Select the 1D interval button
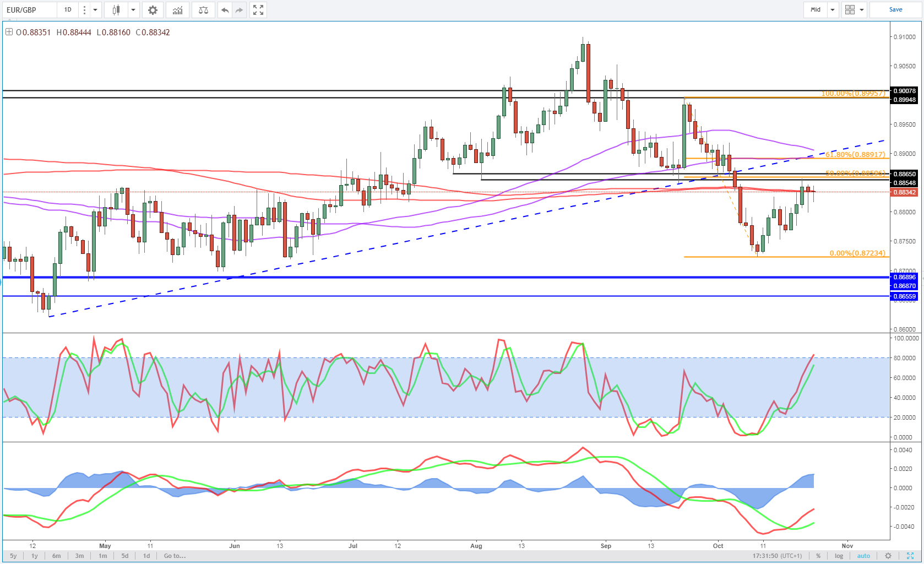 68,10
